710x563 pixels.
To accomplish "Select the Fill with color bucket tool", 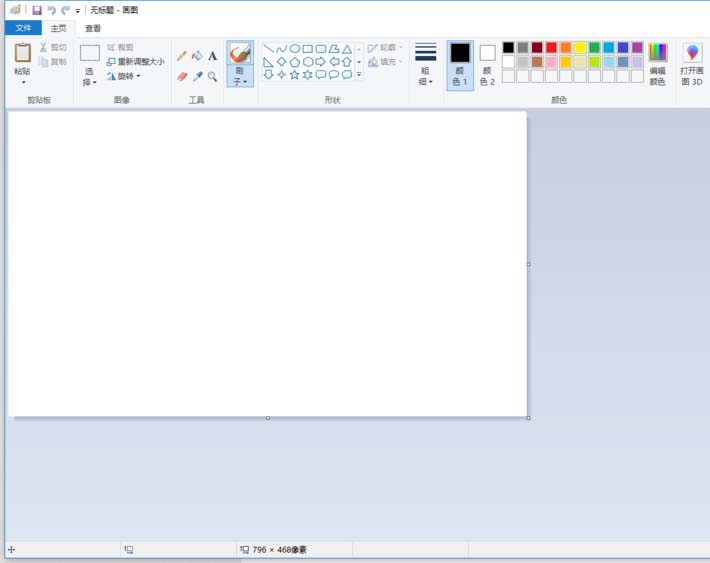I will pyautogui.click(x=197, y=56).
